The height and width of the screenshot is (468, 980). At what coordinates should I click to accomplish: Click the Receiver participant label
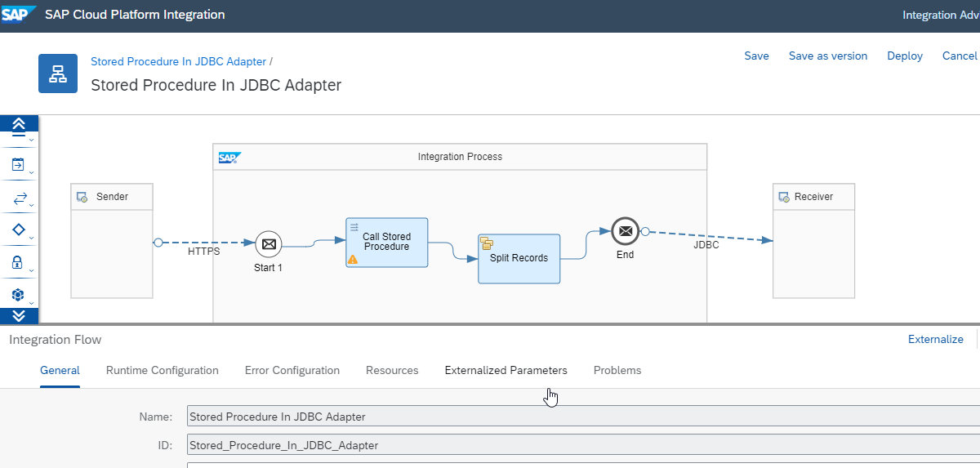click(x=814, y=197)
